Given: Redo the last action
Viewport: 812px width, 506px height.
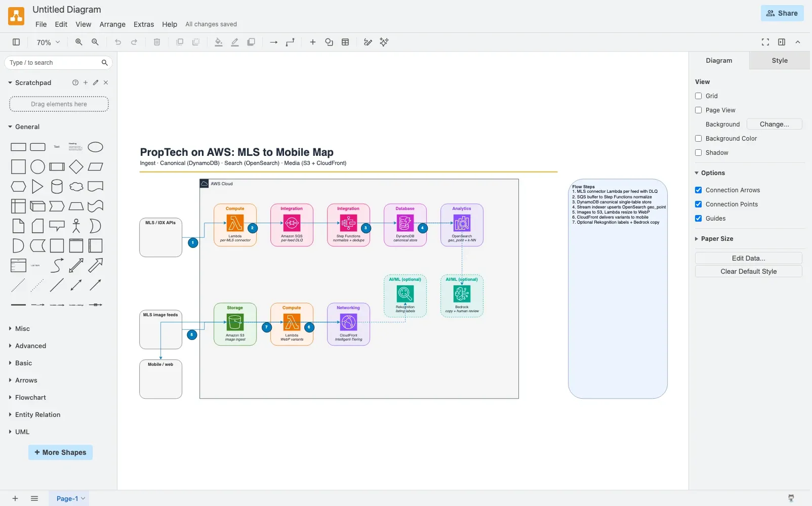Looking at the screenshot, I should [134, 43].
